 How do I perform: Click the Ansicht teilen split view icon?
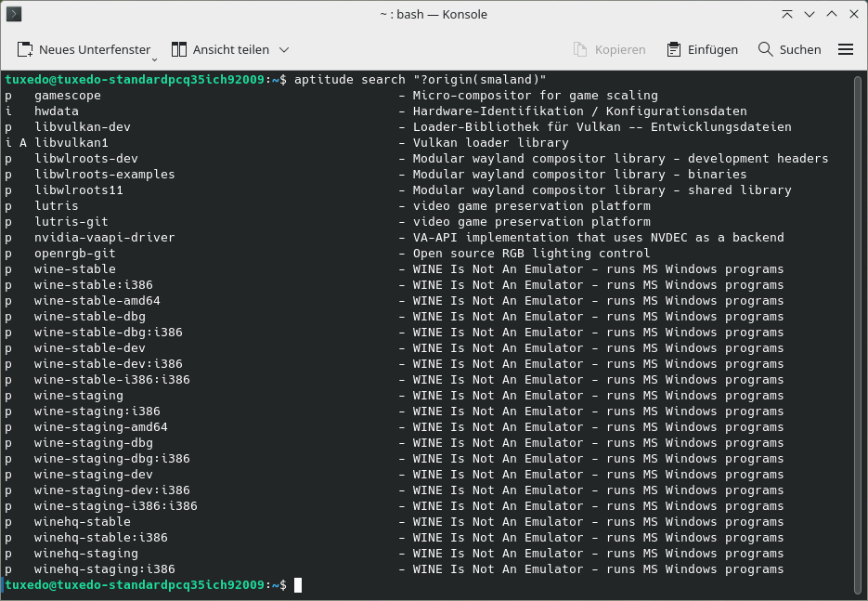(x=179, y=50)
